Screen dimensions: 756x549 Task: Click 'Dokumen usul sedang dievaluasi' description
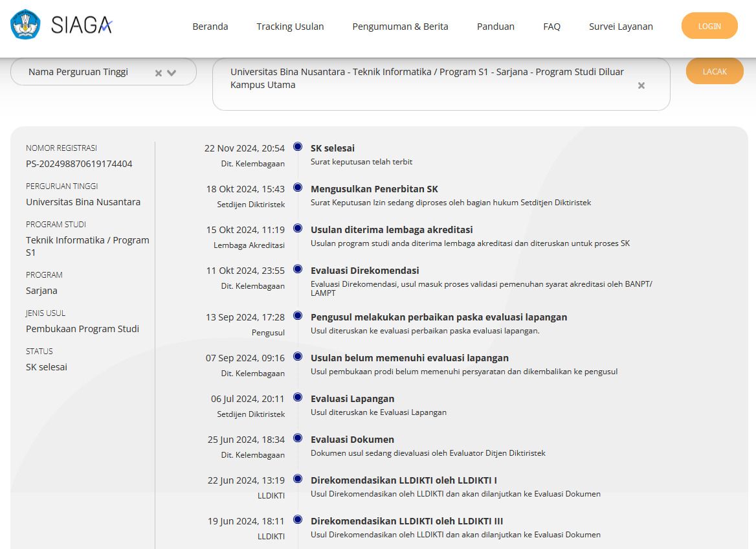(x=428, y=453)
